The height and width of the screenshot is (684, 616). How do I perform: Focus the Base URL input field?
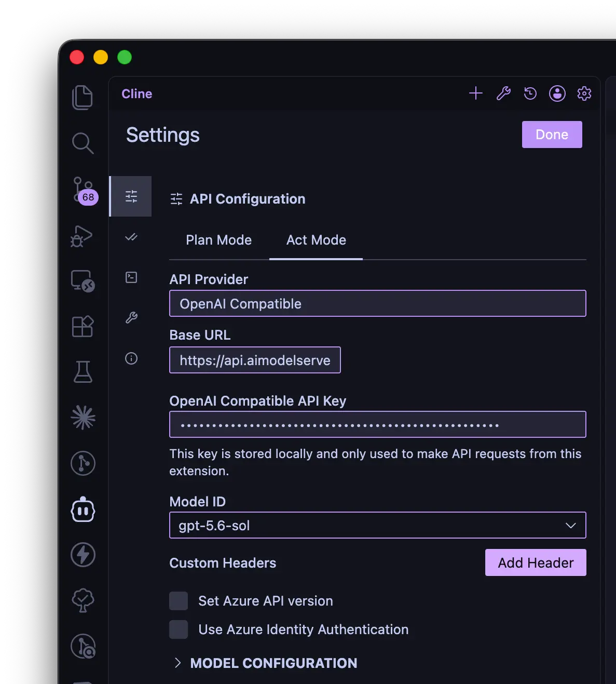pyautogui.click(x=255, y=360)
